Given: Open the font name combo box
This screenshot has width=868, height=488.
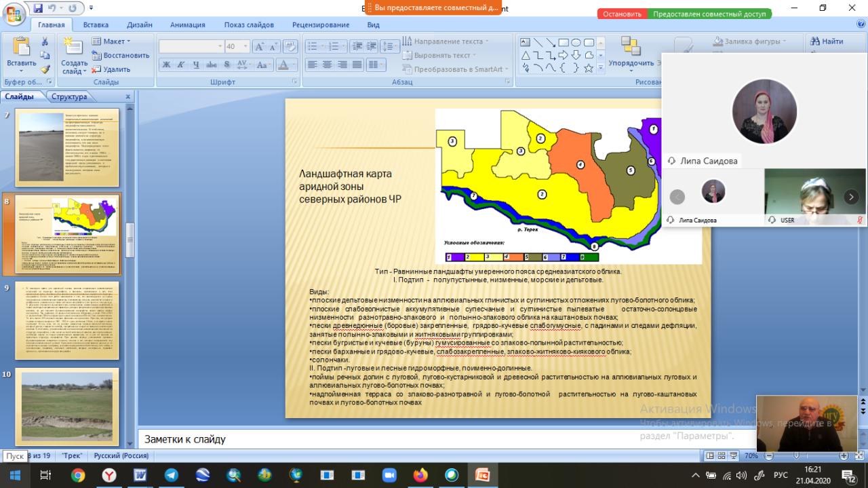Looking at the screenshot, I should click(191, 47).
